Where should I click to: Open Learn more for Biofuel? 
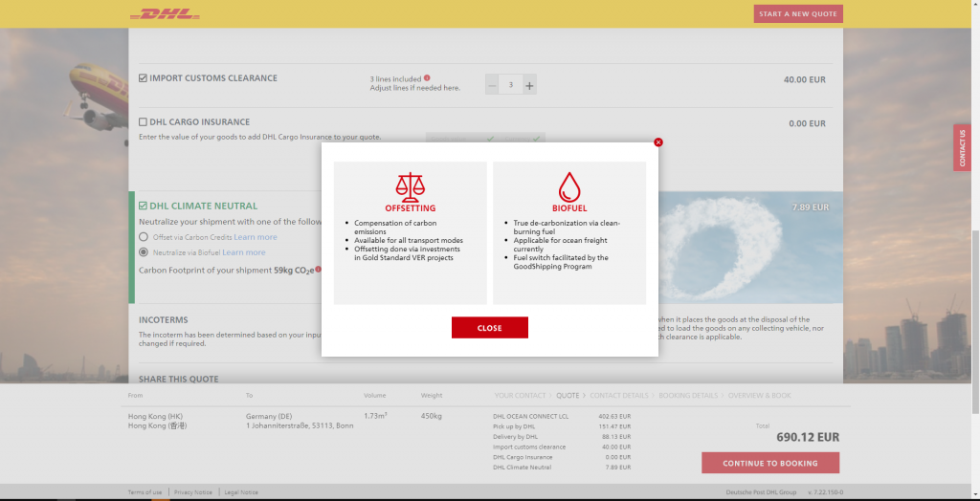[244, 252]
